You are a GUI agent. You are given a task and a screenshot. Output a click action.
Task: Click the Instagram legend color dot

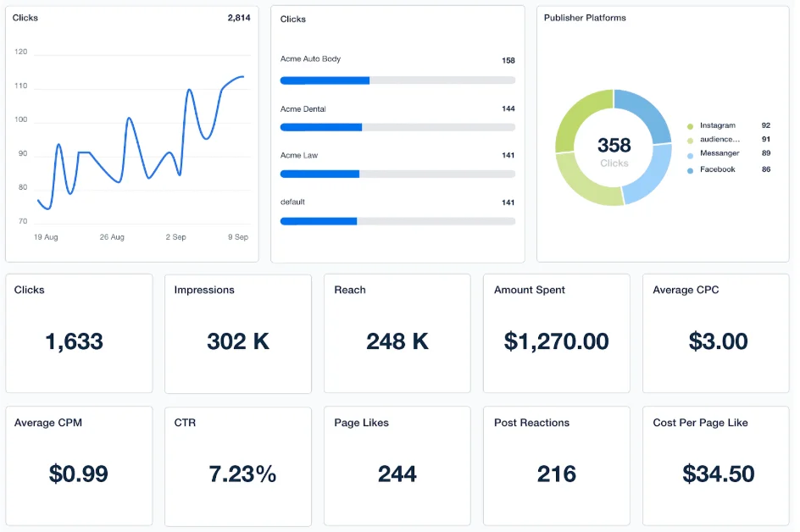point(690,126)
